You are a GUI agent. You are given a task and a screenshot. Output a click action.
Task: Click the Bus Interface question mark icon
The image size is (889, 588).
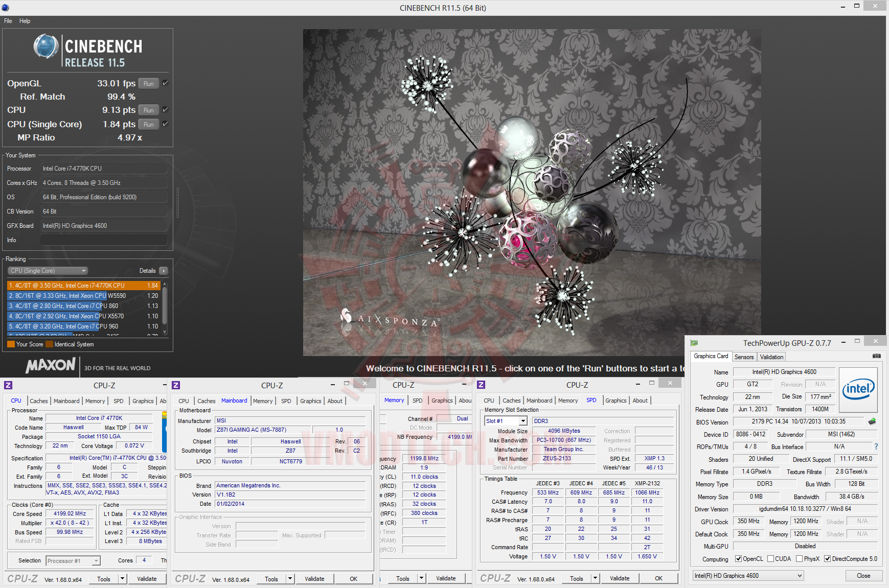(x=876, y=446)
